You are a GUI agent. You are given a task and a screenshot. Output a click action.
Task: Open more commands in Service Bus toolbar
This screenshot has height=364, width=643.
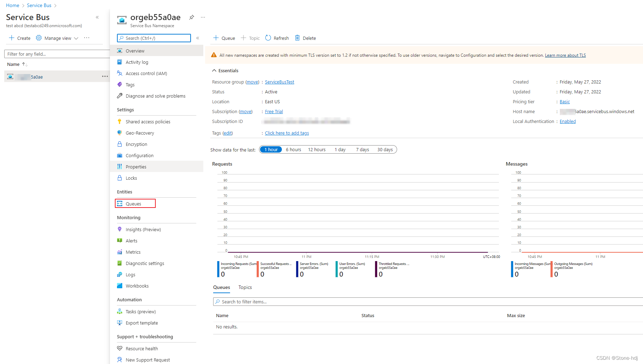click(87, 38)
